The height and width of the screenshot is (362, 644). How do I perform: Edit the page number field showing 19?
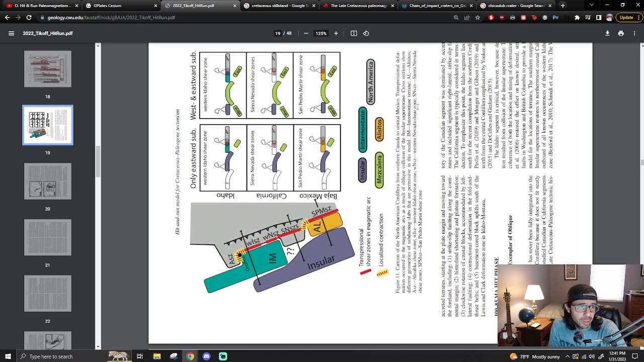pos(278,33)
